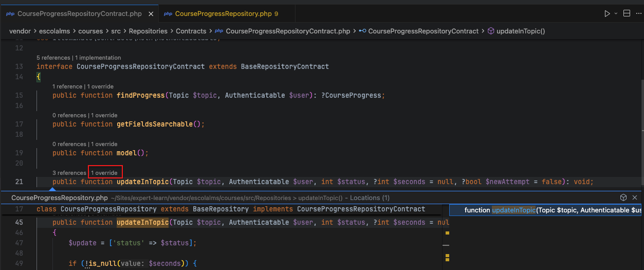
Task: Click the cube icon in peek header
Action: point(623,197)
